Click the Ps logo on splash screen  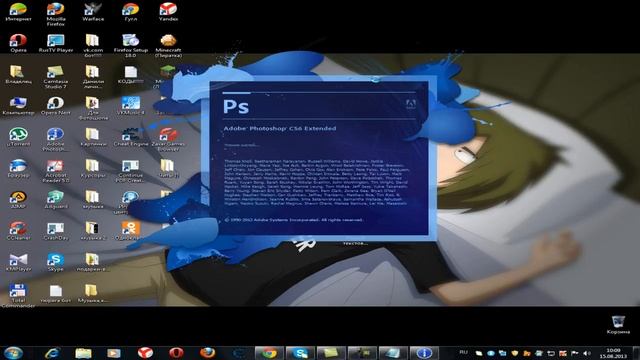click(236, 107)
